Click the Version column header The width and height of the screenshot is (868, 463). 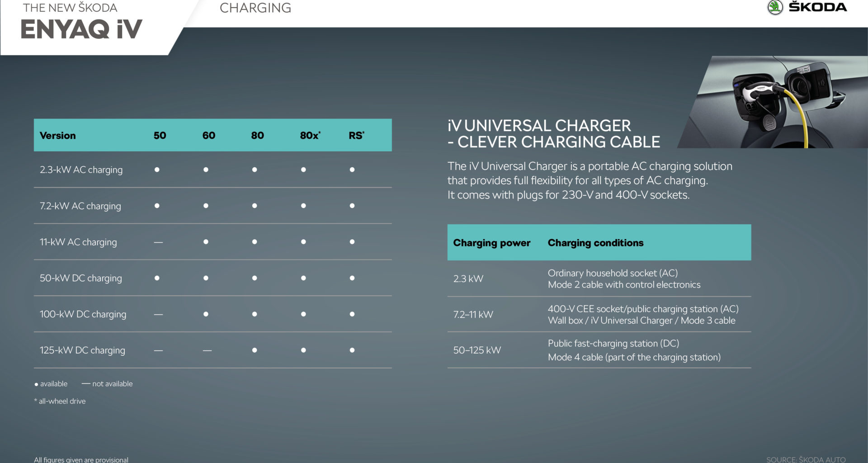tap(57, 135)
